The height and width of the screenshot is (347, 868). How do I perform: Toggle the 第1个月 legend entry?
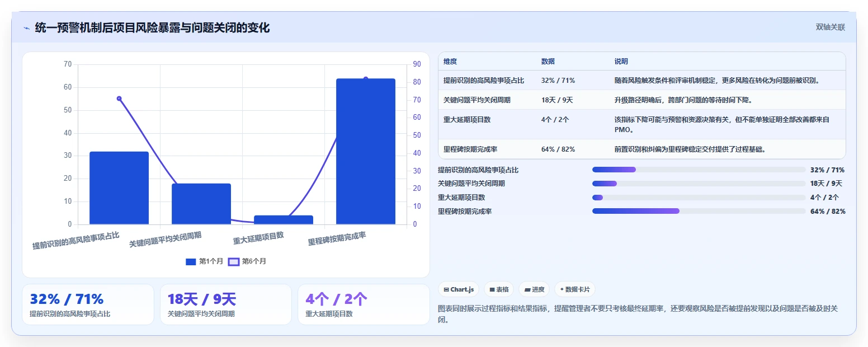pyautogui.click(x=204, y=261)
